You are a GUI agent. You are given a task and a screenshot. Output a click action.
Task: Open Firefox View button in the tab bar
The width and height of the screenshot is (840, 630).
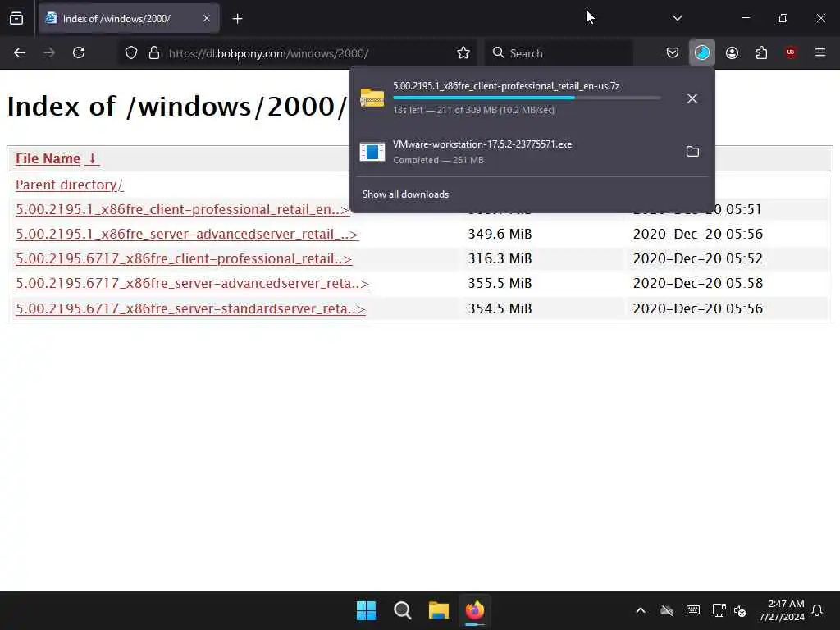(x=16, y=19)
